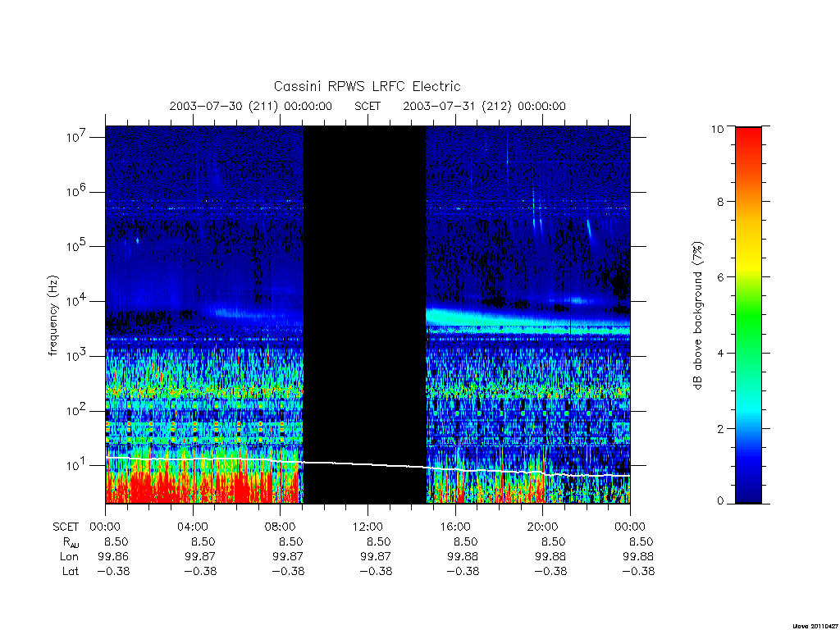Click the Lon row label
The height and width of the screenshot is (630, 840).
tap(69, 557)
